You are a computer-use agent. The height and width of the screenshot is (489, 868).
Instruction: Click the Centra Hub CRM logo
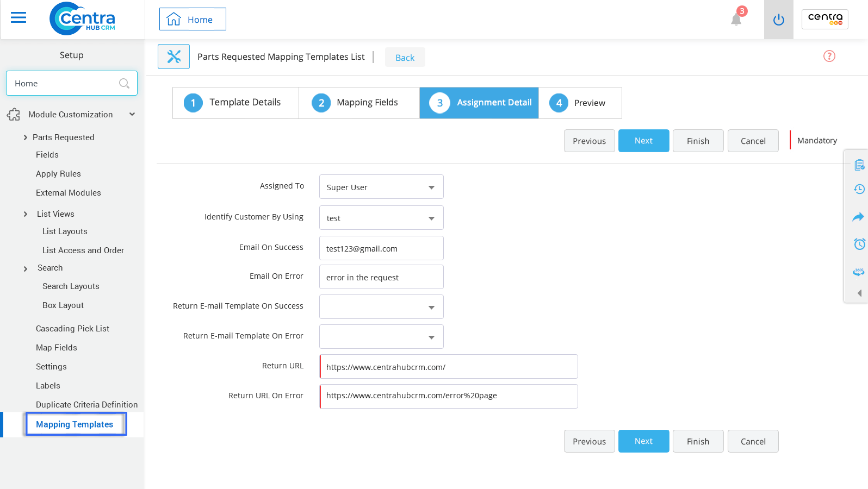click(x=82, y=18)
